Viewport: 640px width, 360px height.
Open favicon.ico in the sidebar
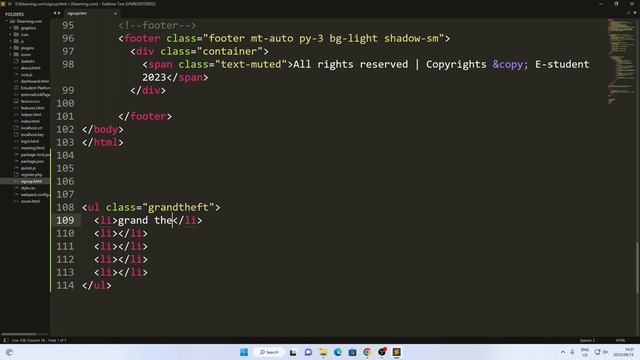30,101
